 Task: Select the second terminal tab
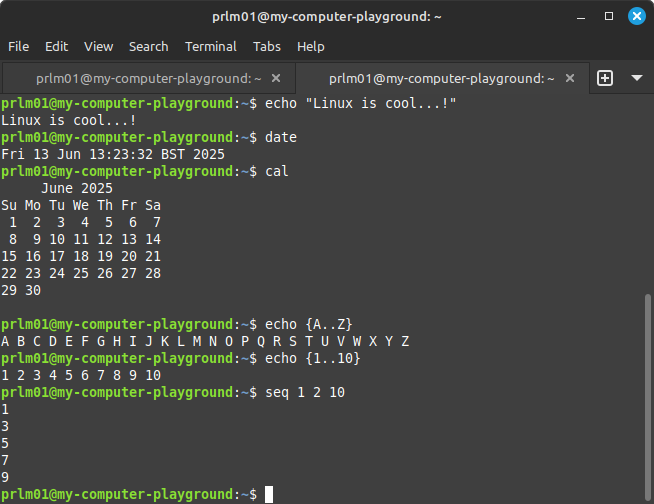point(442,78)
